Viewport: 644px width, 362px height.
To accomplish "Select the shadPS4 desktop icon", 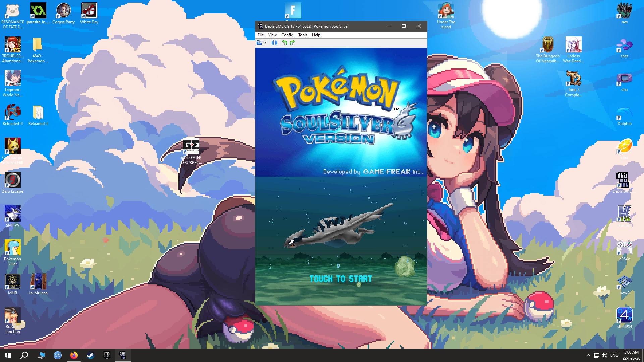I will pyautogui.click(x=624, y=317).
